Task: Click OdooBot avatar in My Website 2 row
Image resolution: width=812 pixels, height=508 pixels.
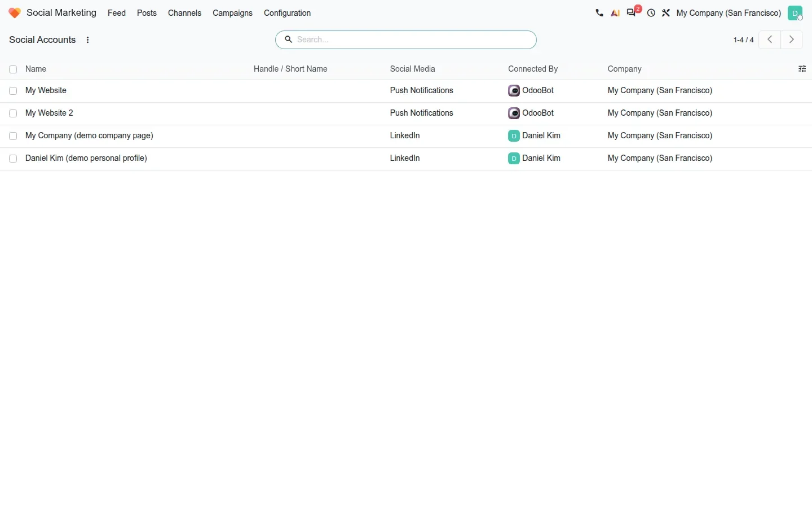Action: pos(514,113)
